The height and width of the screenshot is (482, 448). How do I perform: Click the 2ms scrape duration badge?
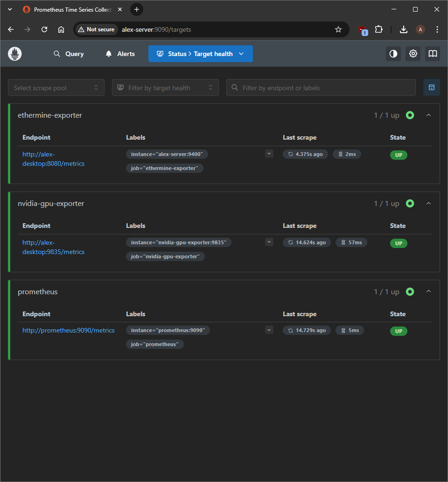coord(347,154)
